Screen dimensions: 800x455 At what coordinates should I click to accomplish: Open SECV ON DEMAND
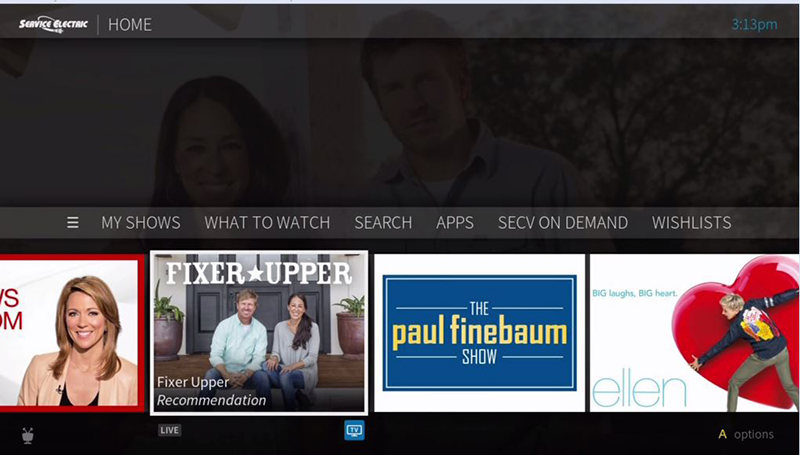click(563, 223)
